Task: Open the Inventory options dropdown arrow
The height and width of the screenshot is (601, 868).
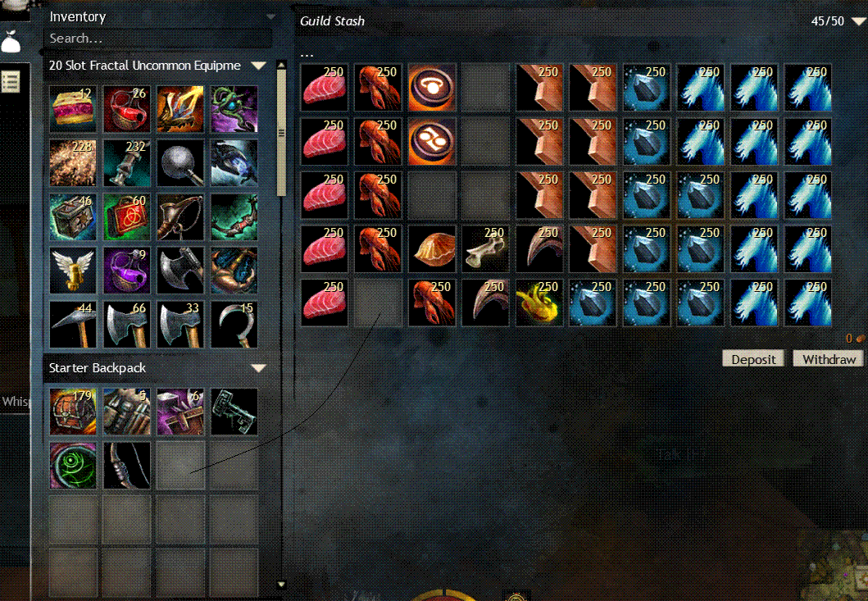Action: [x=270, y=17]
